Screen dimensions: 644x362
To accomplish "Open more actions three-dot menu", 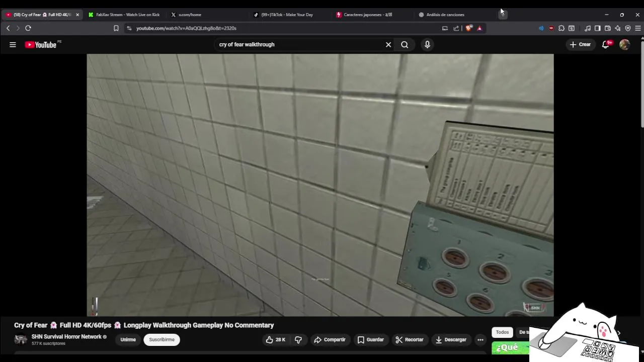I will tap(480, 340).
